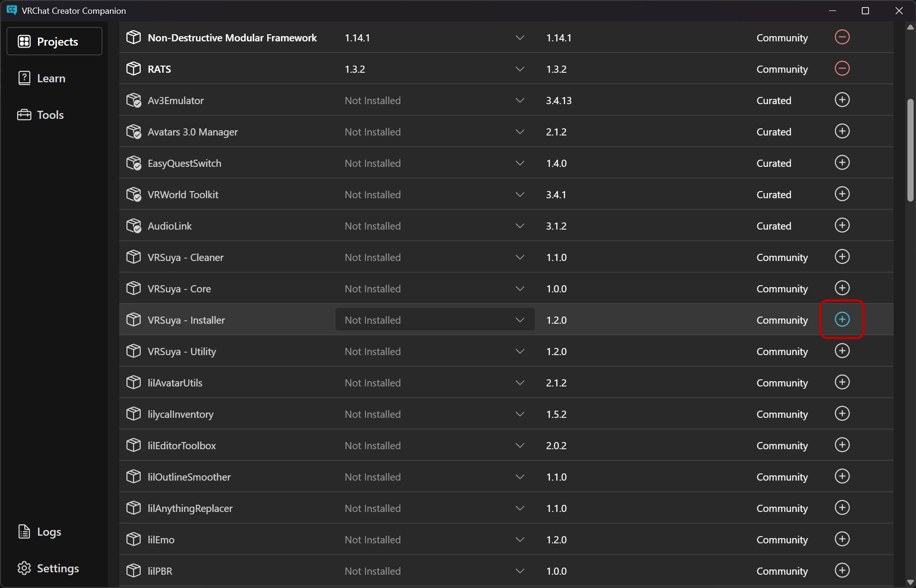Click the Community label for RATS
The image size is (916, 588).
click(782, 69)
